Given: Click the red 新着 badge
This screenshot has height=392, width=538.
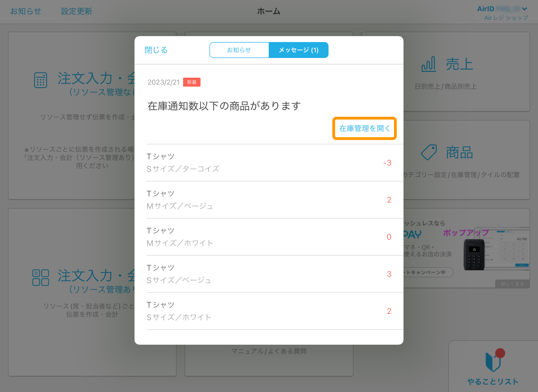Looking at the screenshot, I should coord(192,82).
